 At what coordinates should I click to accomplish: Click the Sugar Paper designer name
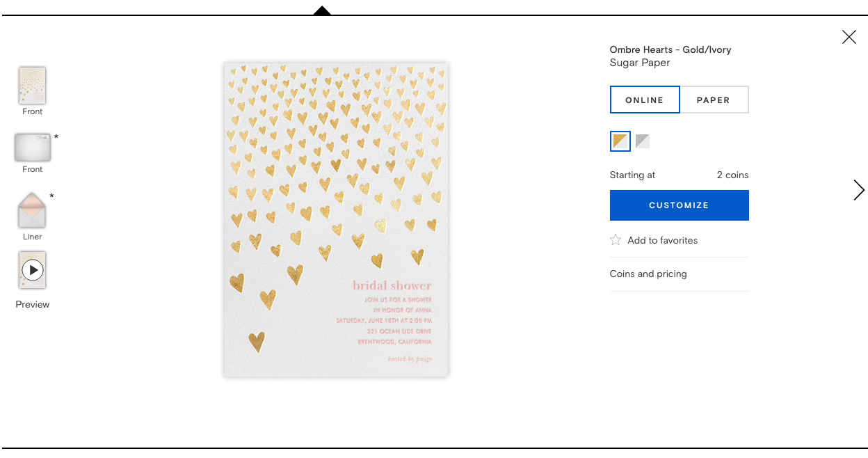pos(640,63)
